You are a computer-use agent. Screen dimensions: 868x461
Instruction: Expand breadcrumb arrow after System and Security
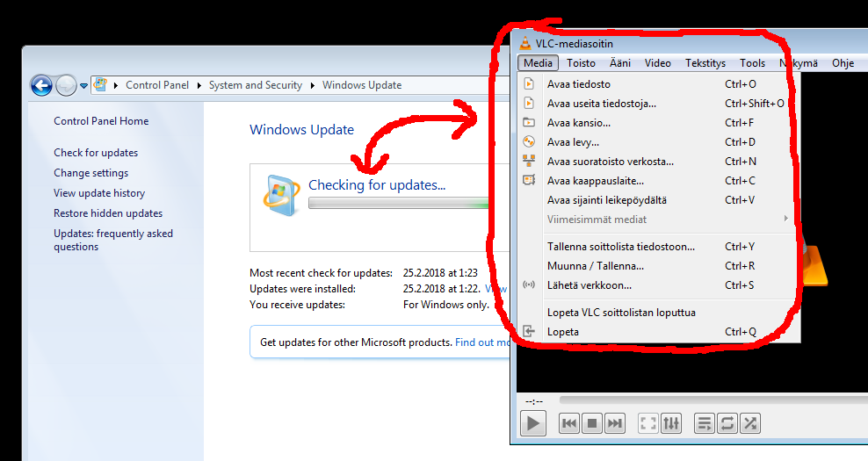point(313,85)
